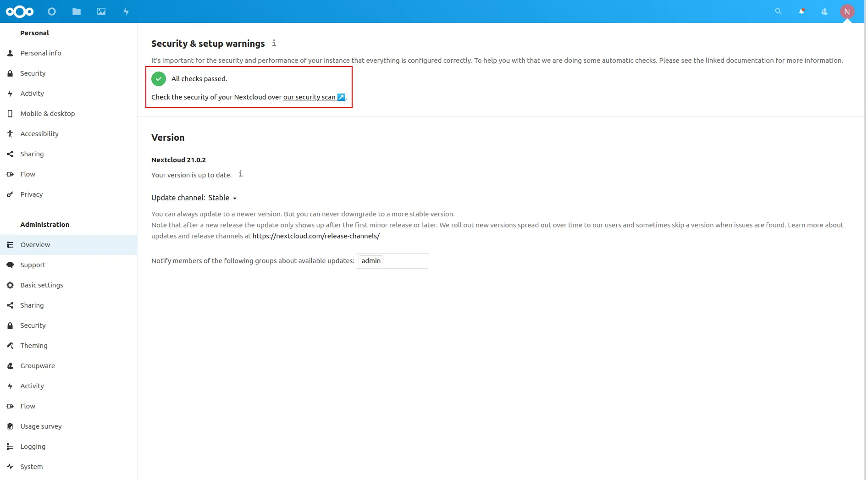
Task: Open Administration Flow settings
Action: (69, 406)
